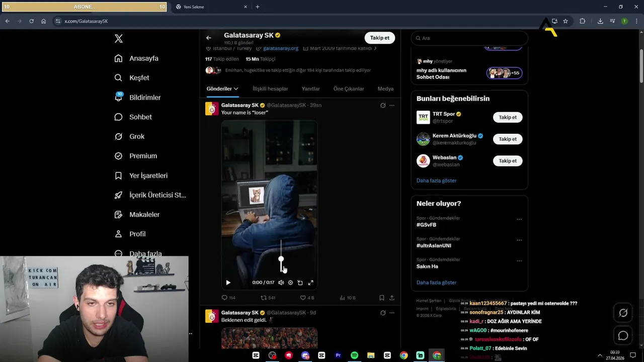This screenshot has height=362, width=644.
Task: Reload the page in Chrome
Action: [x=31, y=21]
